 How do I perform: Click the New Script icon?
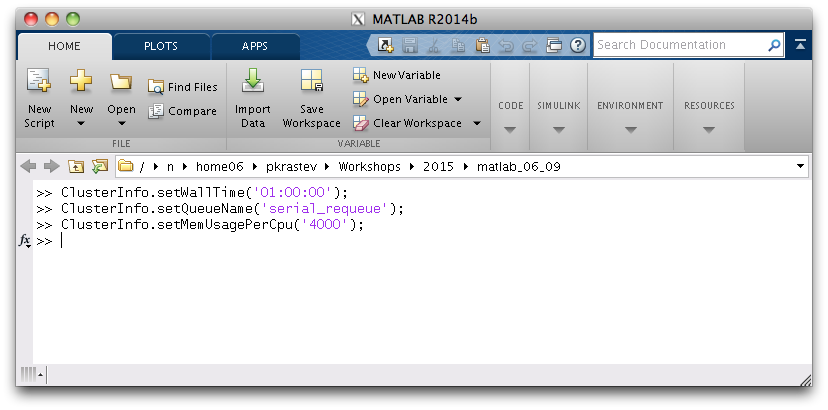tap(39, 84)
